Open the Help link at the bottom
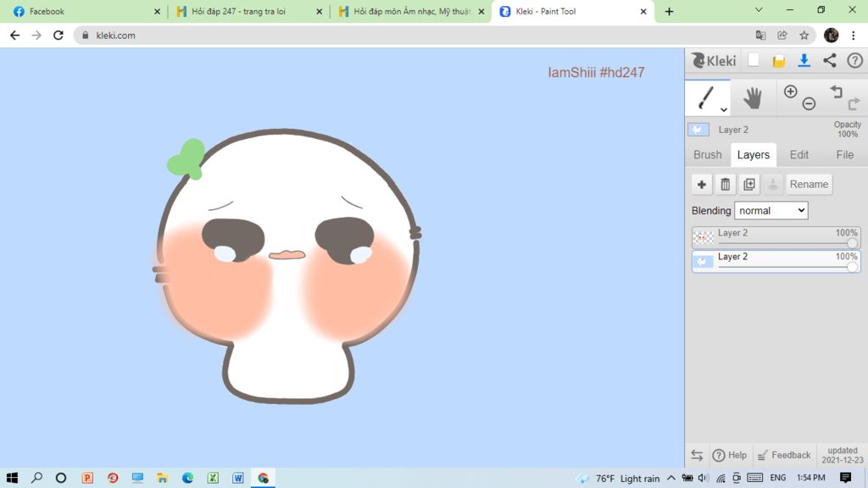The height and width of the screenshot is (488, 868). 730,455
